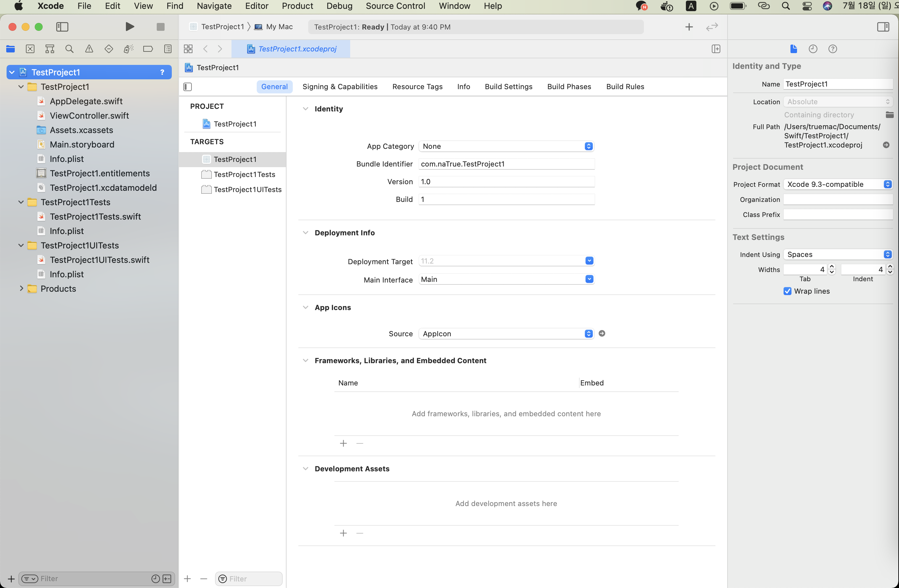Collapse the Deployment Info section

[x=306, y=233]
